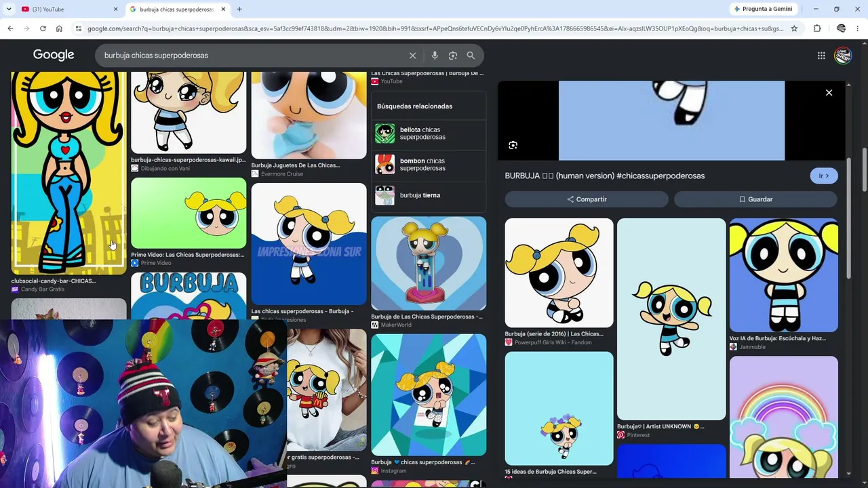Open the Pinterest Artist UNKNOWN Burbuja image
Image resolution: width=868 pixels, height=488 pixels.
(671, 319)
